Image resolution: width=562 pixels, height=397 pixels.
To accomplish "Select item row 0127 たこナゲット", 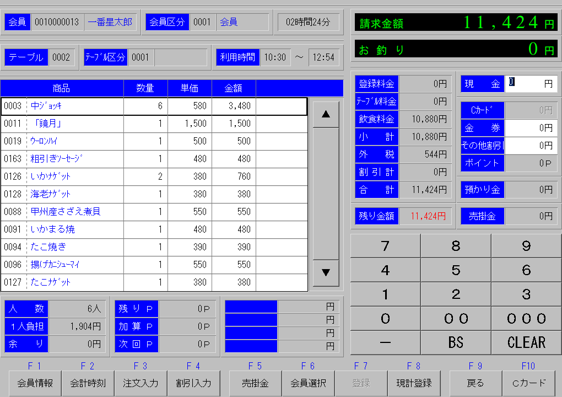I will click(x=154, y=282).
